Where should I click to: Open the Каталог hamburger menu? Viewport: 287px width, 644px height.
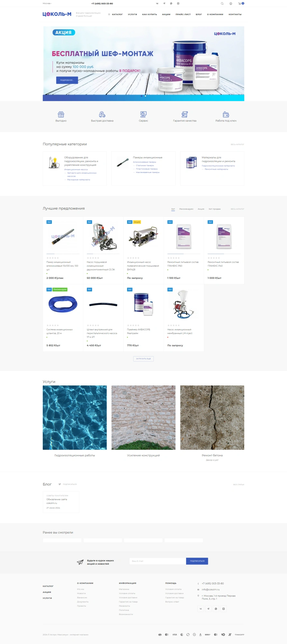(116, 14)
